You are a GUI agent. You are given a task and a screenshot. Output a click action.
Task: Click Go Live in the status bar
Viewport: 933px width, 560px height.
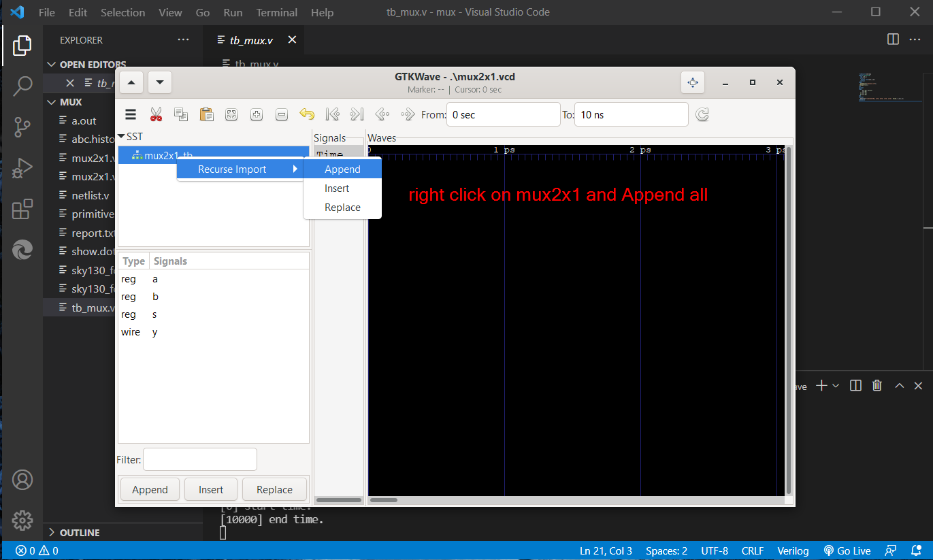[847, 550]
